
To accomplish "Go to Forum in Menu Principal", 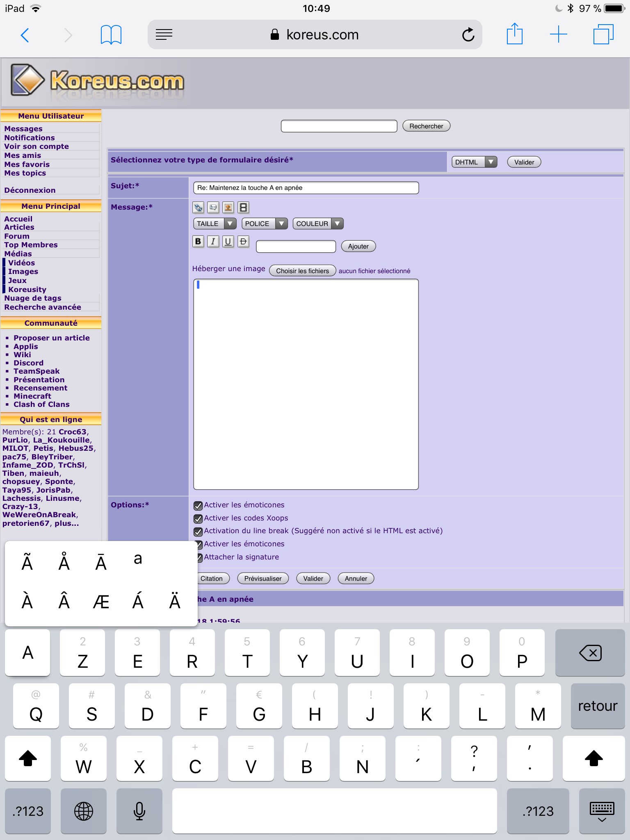I will [17, 236].
